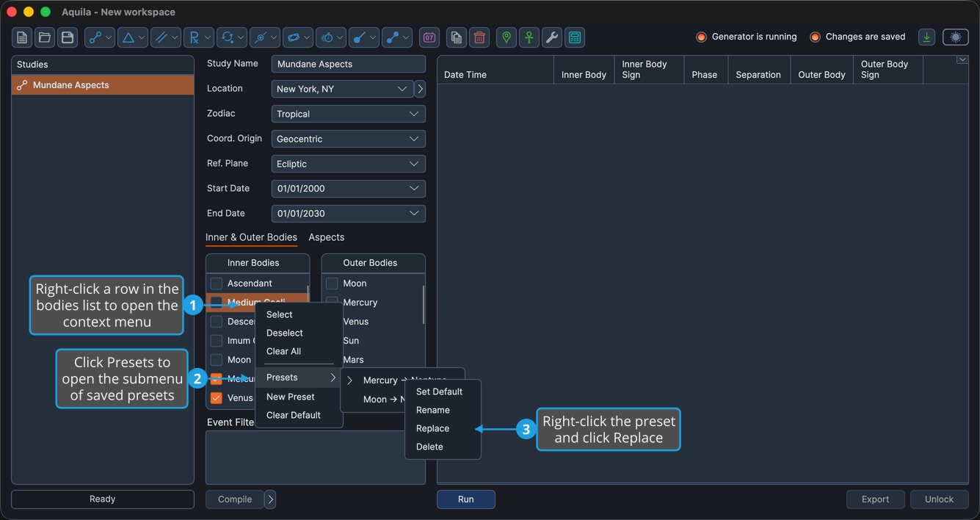Choose Deselect in the context menu
Image resolution: width=980 pixels, height=520 pixels.
[x=299, y=333]
